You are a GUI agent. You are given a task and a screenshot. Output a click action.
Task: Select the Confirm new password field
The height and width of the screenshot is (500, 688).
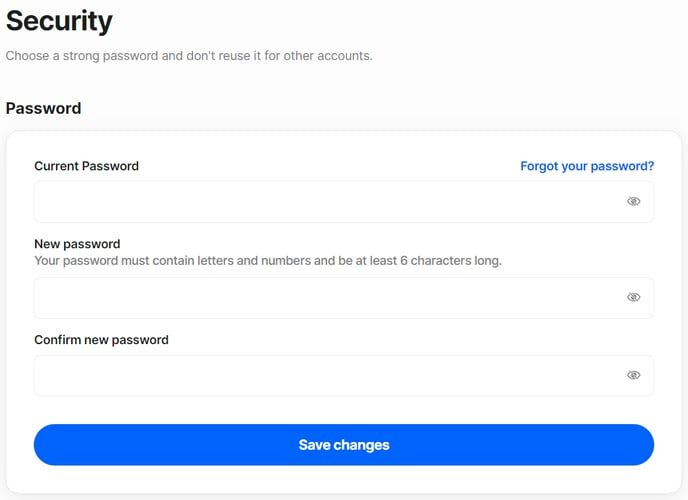pyautogui.click(x=344, y=375)
